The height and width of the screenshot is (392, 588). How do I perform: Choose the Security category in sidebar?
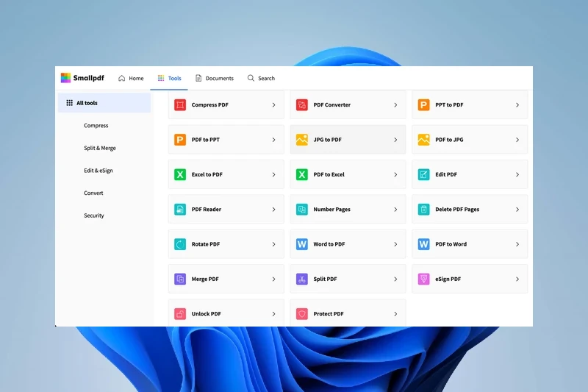94,215
